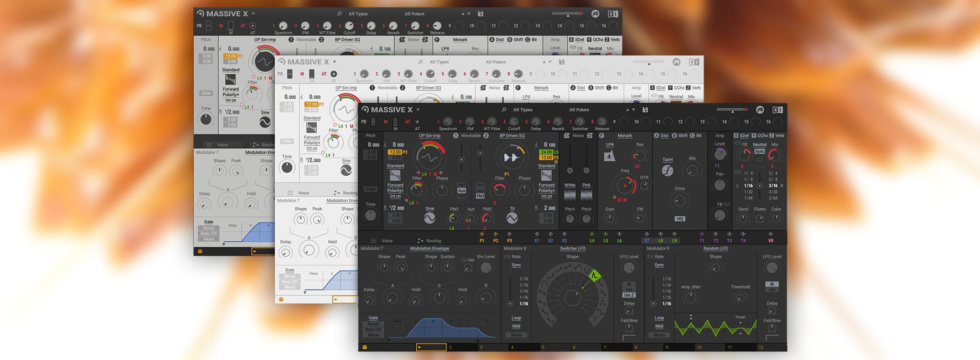The width and height of the screenshot is (980, 360).
Task: Select the L8 modulator tab
Action: click(660, 241)
